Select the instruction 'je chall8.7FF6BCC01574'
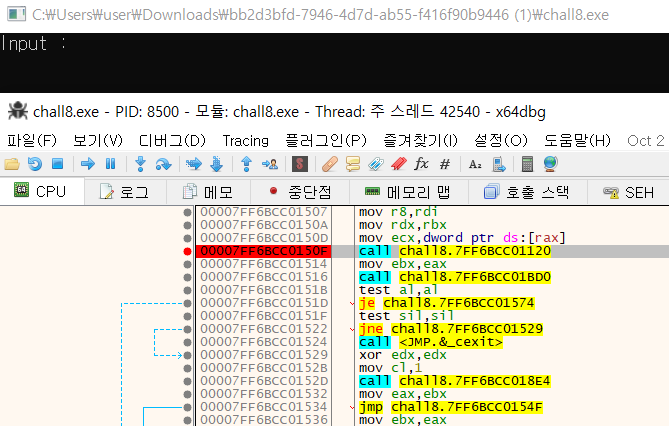This screenshot has height=426, width=669. coord(446,303)
